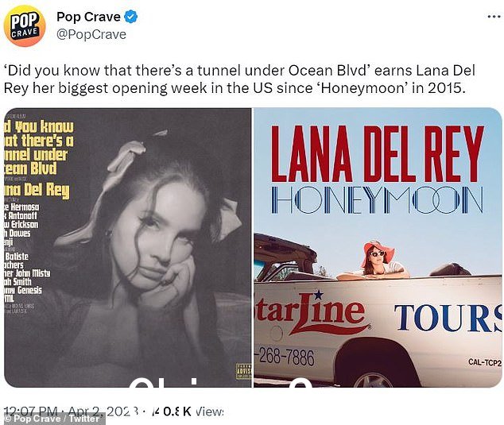The width and height of the screenshot is (504, 425).
Task: Click the TOURS text on the car
Action: (448, 318)
